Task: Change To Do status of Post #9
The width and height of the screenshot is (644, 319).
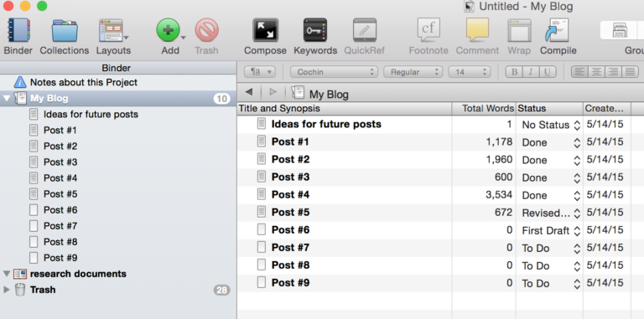Action: click(x=551, y=283)
